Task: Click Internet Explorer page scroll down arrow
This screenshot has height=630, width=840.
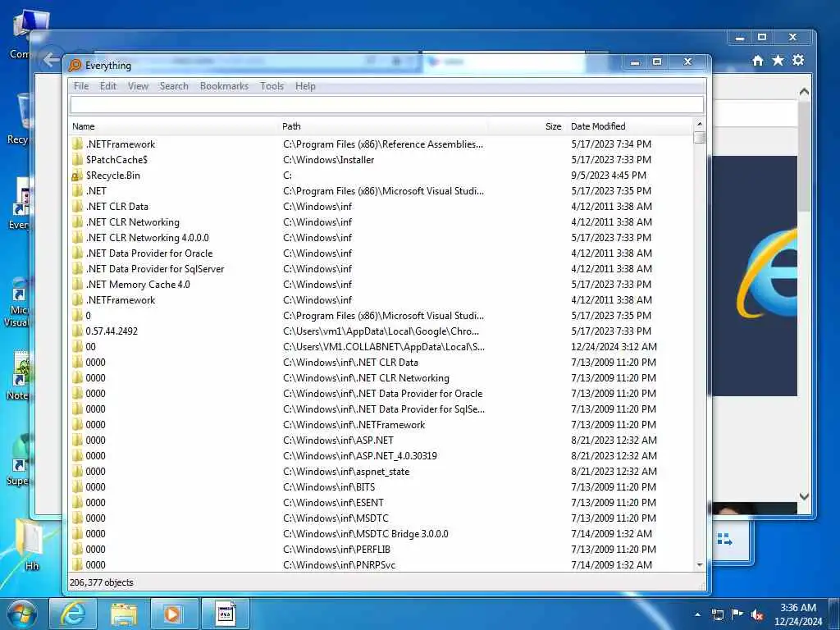Action: click(x=804, y=496)
